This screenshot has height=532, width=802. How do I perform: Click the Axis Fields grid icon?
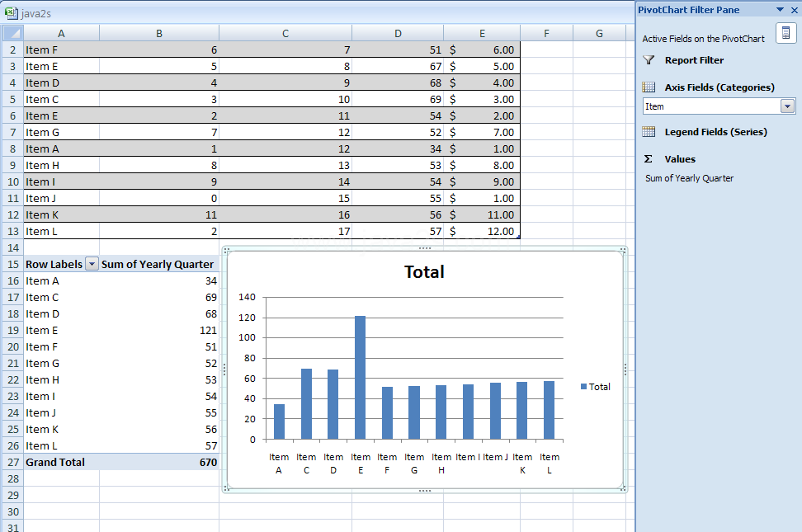pos(649,87)
